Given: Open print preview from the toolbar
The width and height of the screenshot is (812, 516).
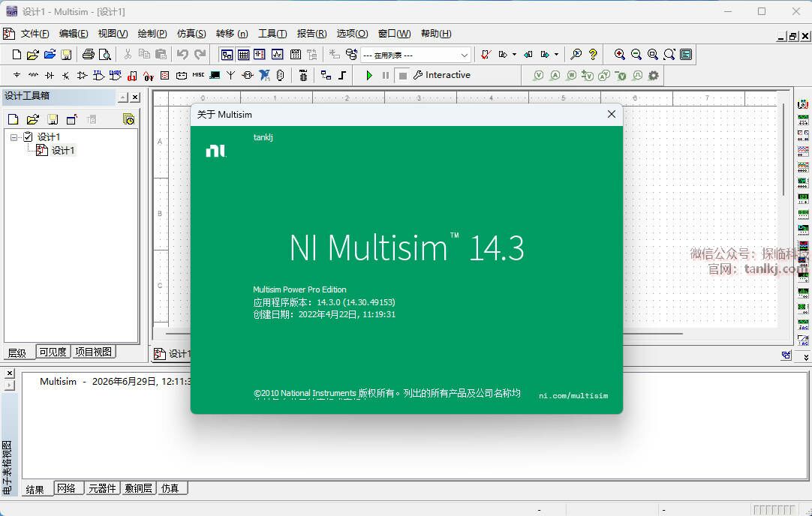Looking at the screenshot, I should (105, 54).
